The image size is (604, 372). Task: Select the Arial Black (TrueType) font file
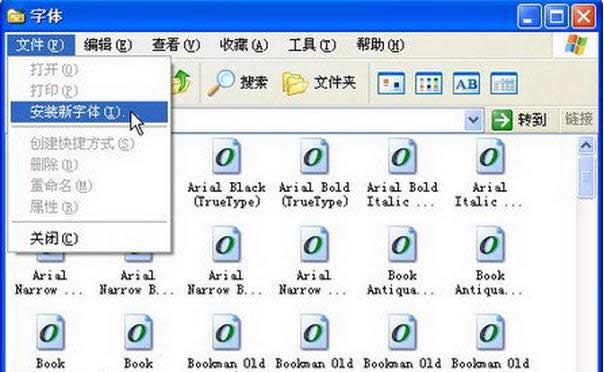(226, 173)
